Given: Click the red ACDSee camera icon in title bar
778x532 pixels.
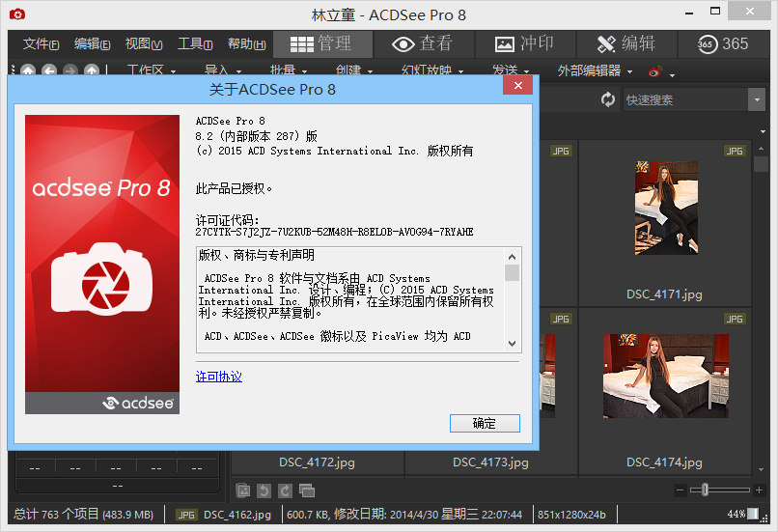Looking at the screenshot, I should 17,14.
